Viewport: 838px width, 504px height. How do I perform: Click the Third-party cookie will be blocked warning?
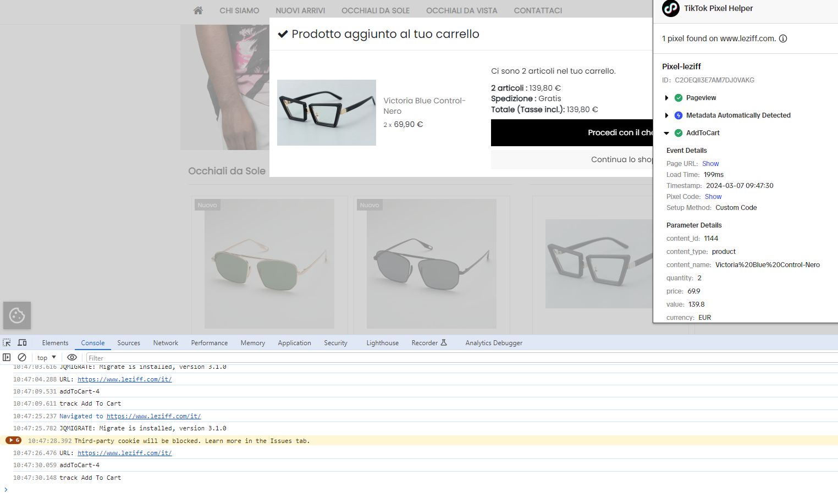(192, 441)
